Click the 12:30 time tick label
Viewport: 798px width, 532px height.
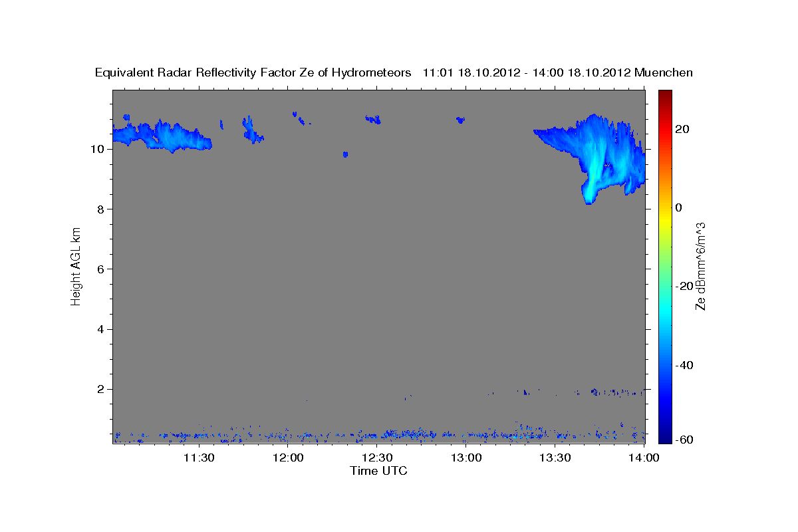coord(378,458)
